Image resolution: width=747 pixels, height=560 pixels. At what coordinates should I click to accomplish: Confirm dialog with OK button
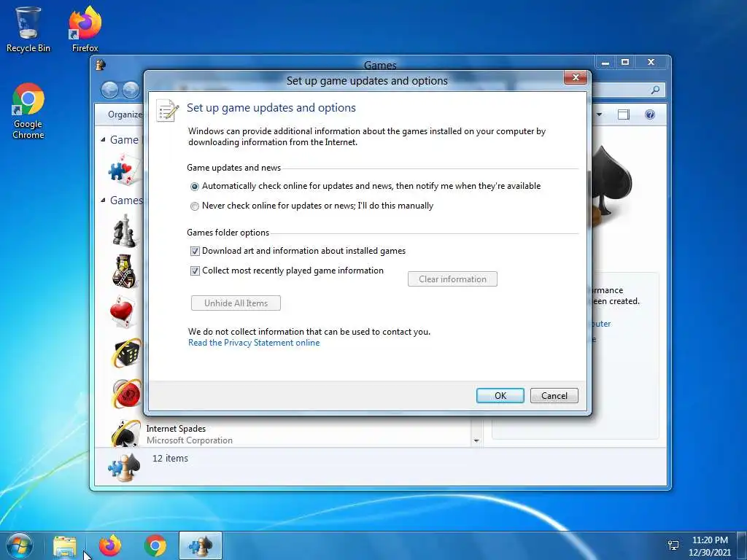(500, 396)
